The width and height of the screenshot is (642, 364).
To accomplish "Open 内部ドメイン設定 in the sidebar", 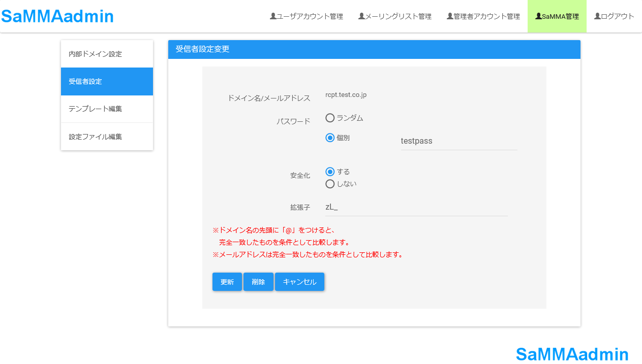I will point(107,54).
